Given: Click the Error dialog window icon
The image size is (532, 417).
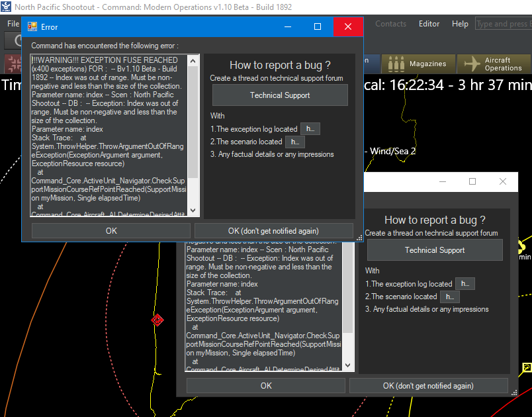Looking at the screenshot, I should click(x=32, y=26).
